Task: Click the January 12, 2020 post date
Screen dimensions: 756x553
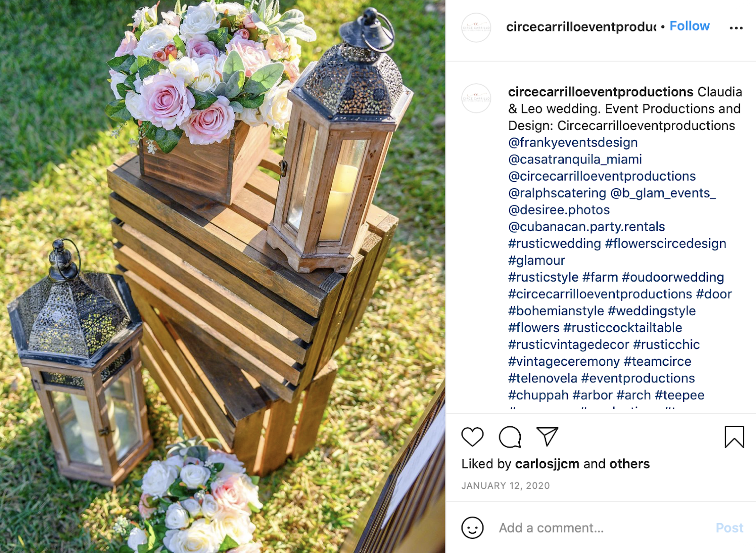Action: (506, 485)
